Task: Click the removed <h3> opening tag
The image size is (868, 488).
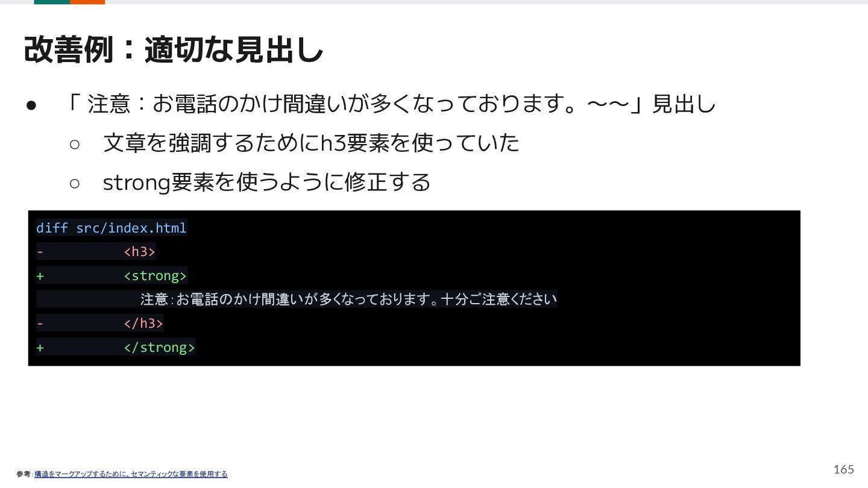Action: pos(140,252)
